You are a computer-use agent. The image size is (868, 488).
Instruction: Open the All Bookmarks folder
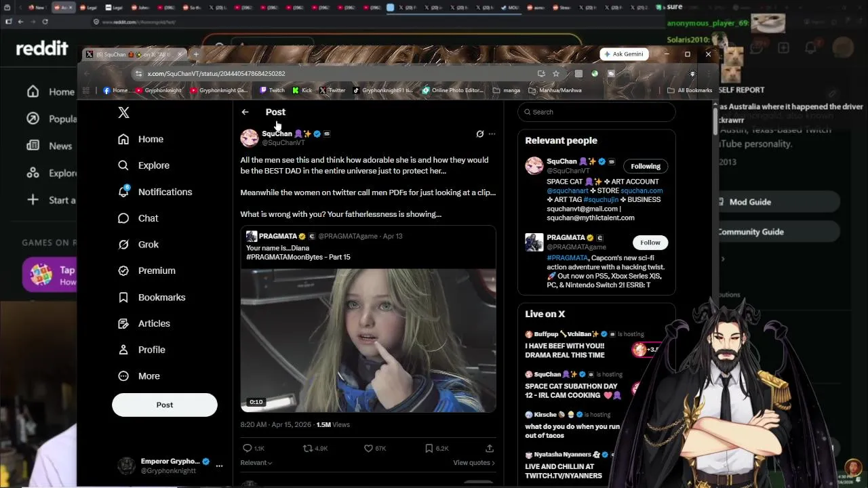(690, 90)
